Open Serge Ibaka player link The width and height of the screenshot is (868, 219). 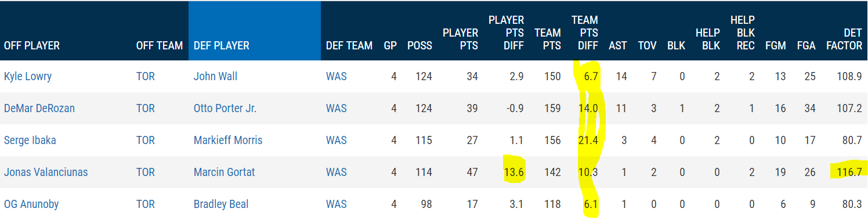[30, 140]
